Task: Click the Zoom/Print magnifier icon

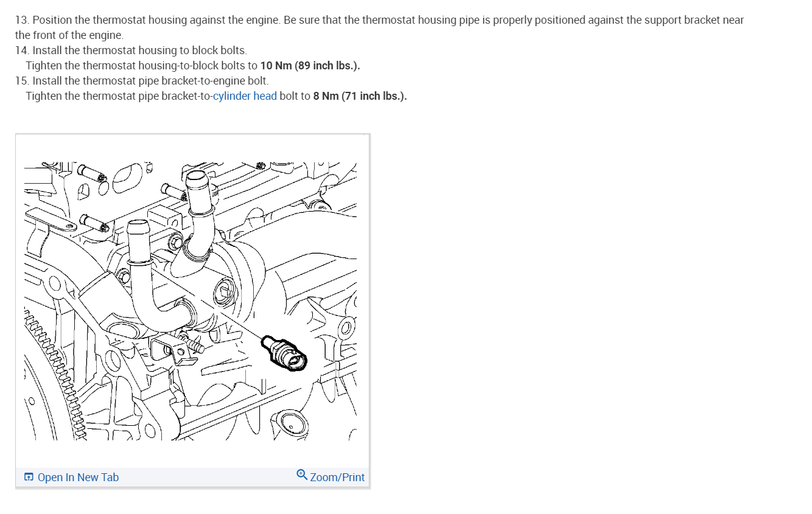Action: coord(302,475)
